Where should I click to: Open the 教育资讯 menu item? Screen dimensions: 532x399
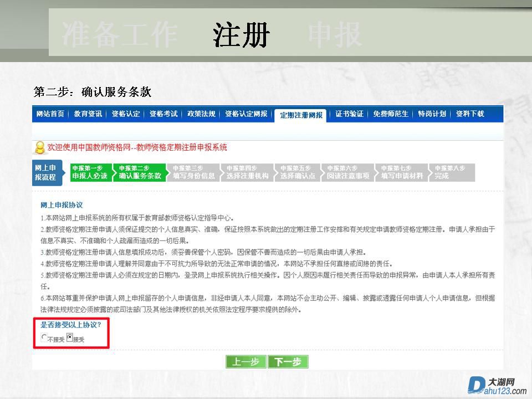(x=88, y=114)
